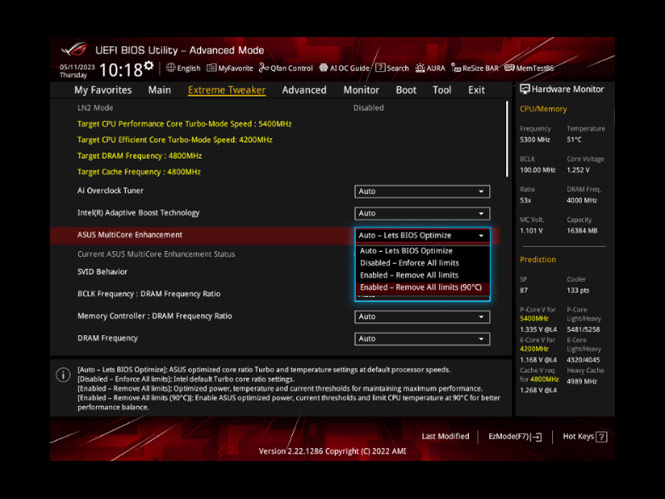Select Extreme Tweaker tab

point(226,90)
